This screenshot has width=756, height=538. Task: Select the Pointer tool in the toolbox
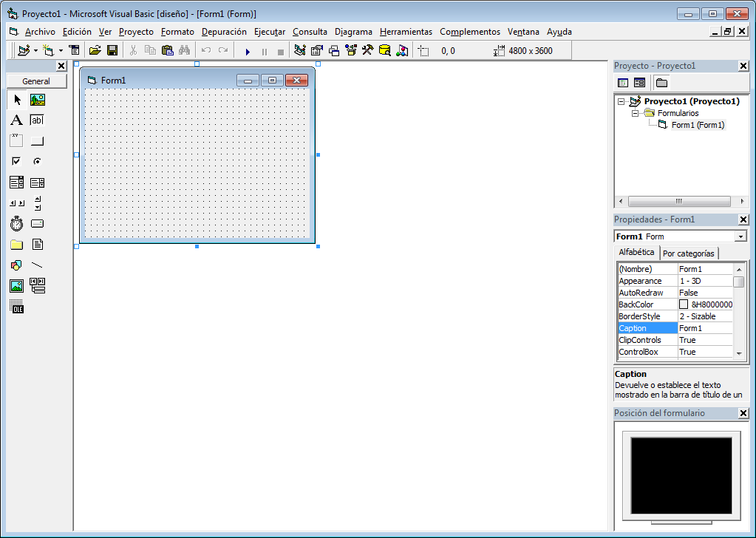tap(17, 100)
